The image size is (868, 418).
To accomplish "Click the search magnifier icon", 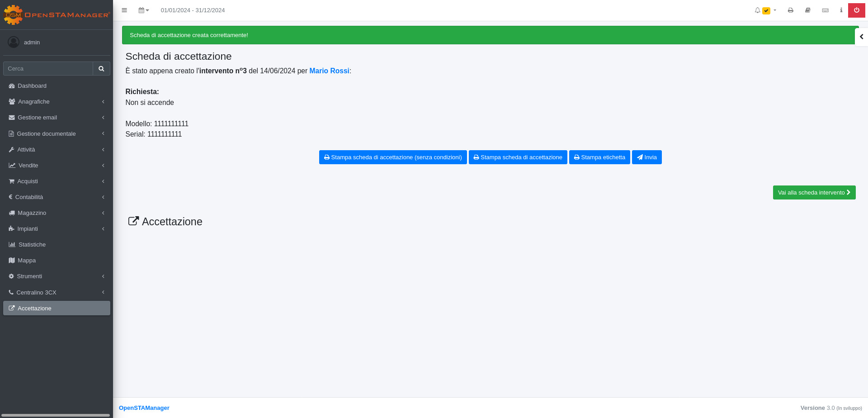I will click(101, 69).
